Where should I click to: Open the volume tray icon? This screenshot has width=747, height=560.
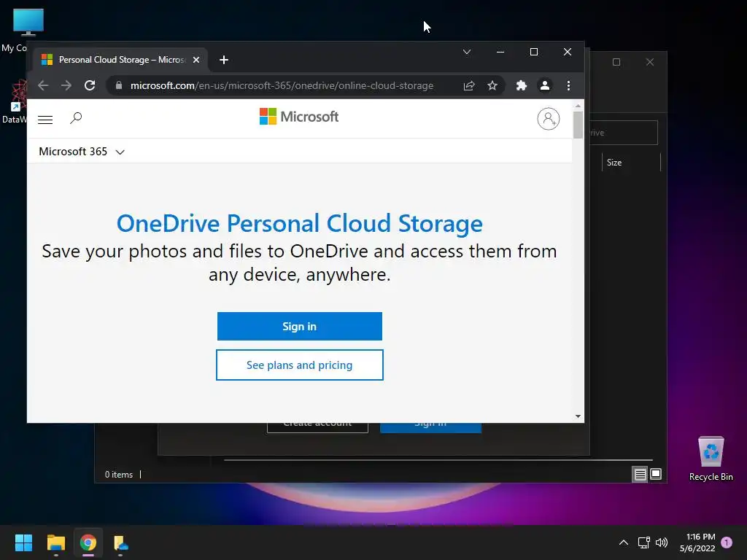(662, 542)
